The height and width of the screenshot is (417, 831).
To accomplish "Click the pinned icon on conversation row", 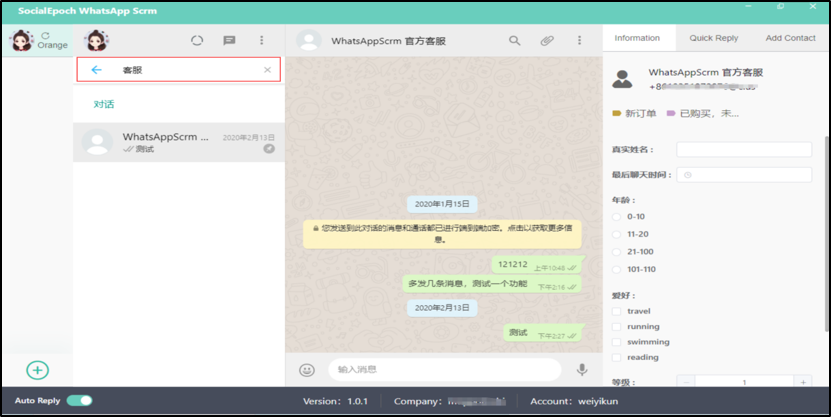I will point(269,149).
